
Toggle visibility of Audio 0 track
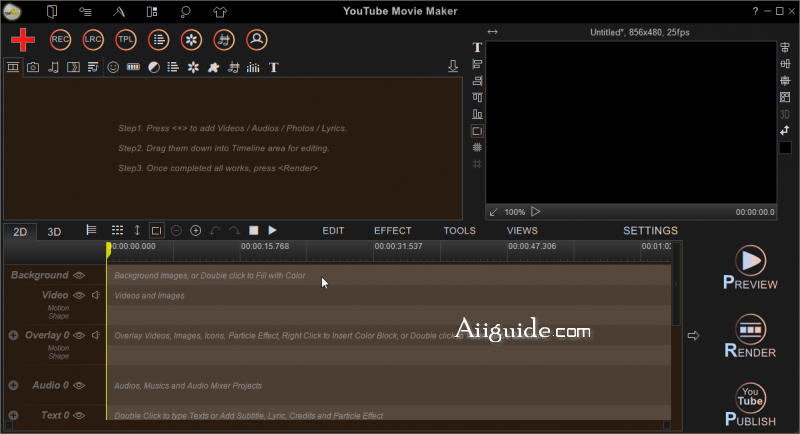pos(79,386)
